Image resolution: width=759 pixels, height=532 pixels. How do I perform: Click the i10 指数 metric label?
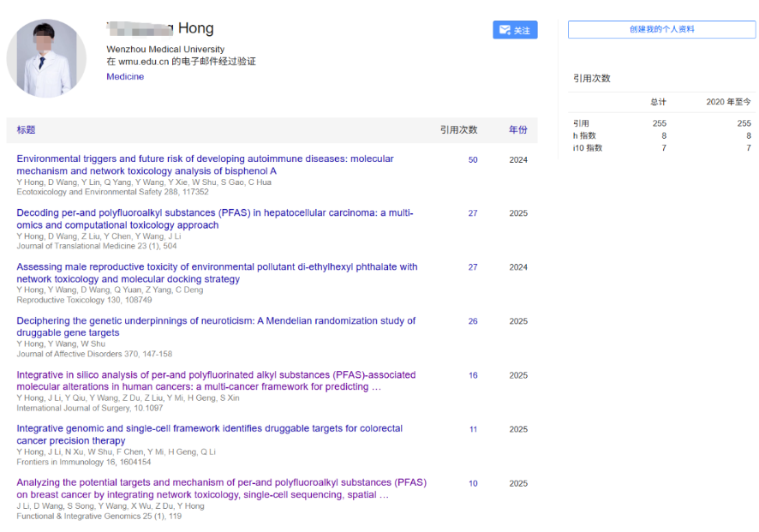coord(587,147)
